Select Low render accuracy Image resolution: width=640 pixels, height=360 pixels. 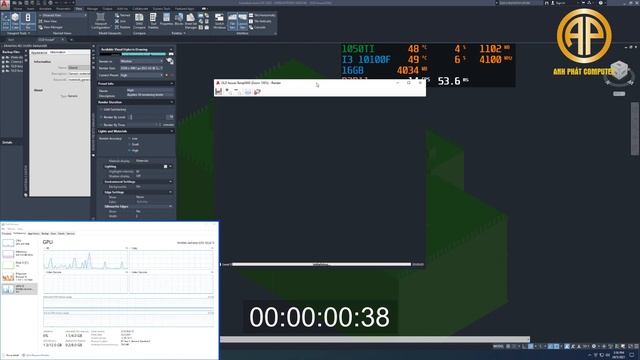pos(133,139)
